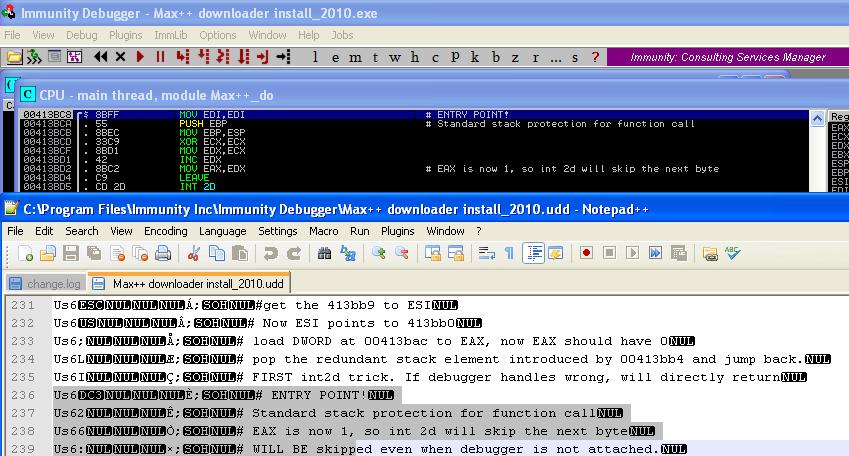Click the Trace over icon

[x=244, y=56]
